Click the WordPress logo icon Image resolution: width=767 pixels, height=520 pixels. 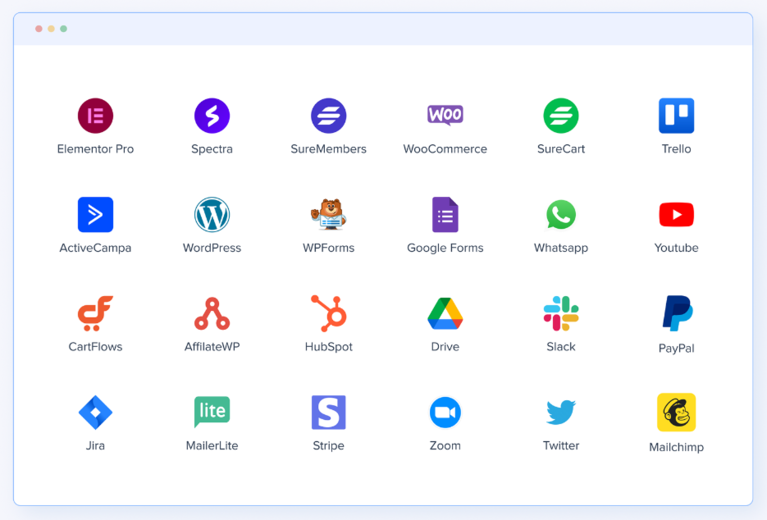(x=212, y=214)
